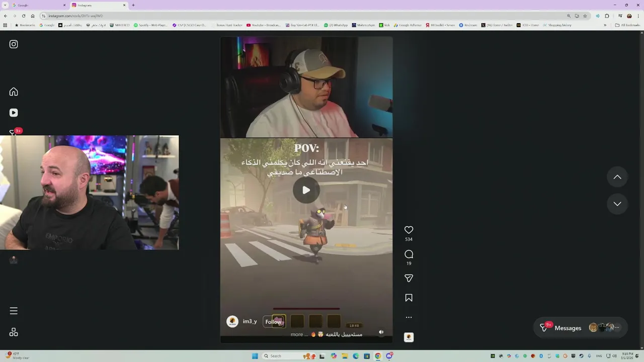Play the paused reel video
Screen dimensions: 644x362
click(306, 190)
